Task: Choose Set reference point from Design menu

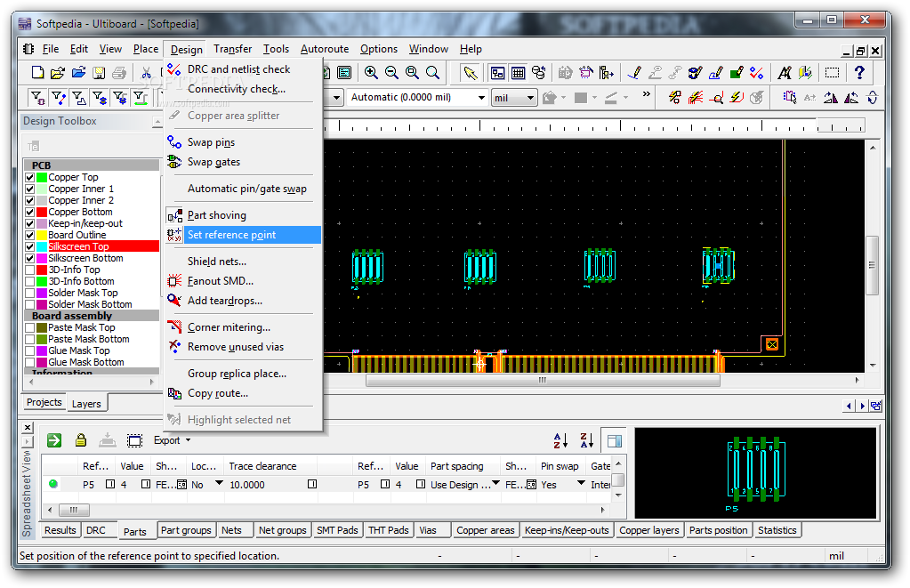Action: (243, 235)
